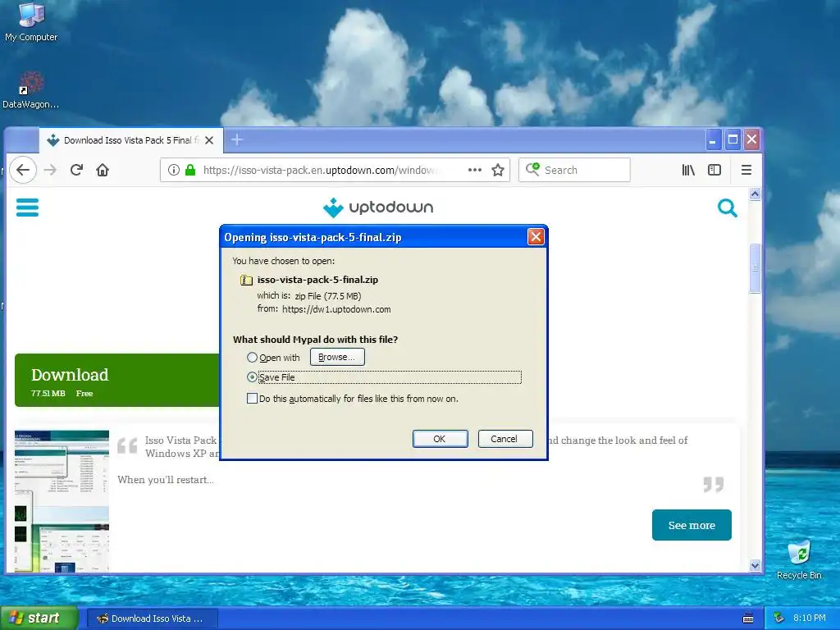Click the page scrollbar down arrow
The image size is (840, 630).
[755, 566]
